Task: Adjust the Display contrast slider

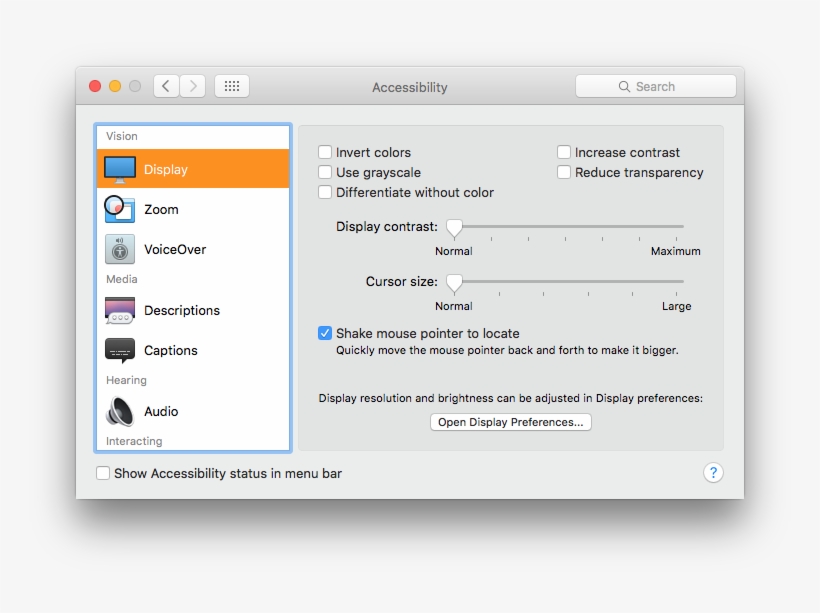Action: pos(454,228)
